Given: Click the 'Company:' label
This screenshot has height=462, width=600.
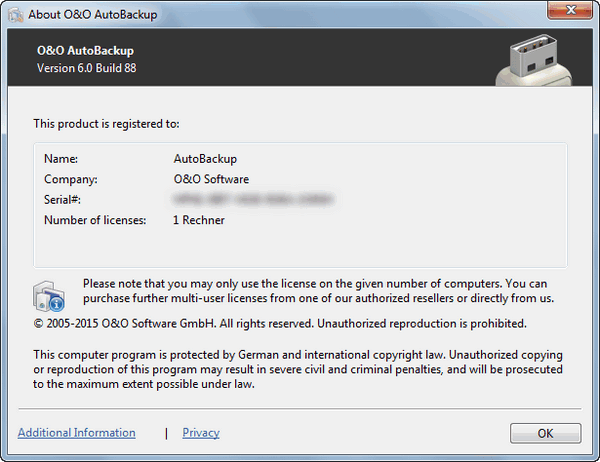Looking at the screenshot, I should coord(71,179).
